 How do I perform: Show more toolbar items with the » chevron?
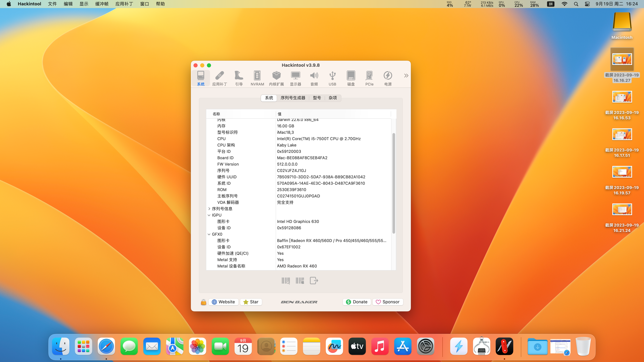coord(406,75)
